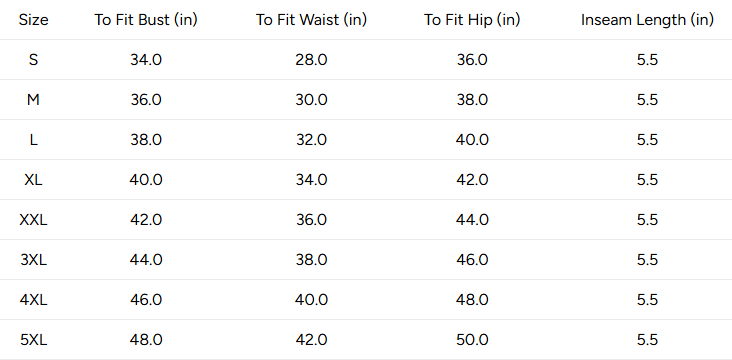732x360 pixels.
Task: Click waist value 30.0 for size M
Action: tap(311, 100)
